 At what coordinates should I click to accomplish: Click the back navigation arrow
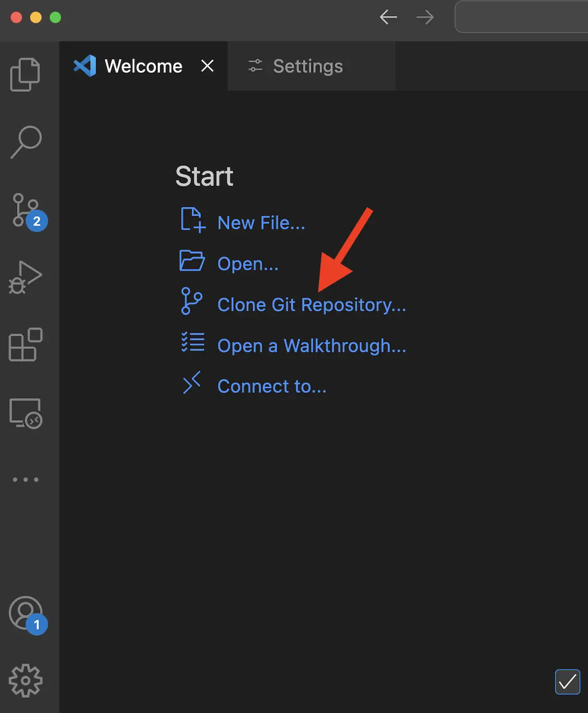pos(388,17)
